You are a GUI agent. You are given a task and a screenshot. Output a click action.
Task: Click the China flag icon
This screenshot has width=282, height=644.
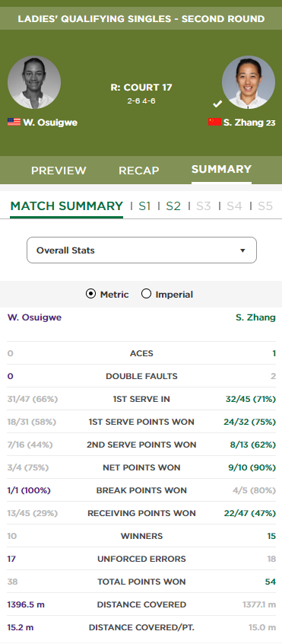pos(215,122)
